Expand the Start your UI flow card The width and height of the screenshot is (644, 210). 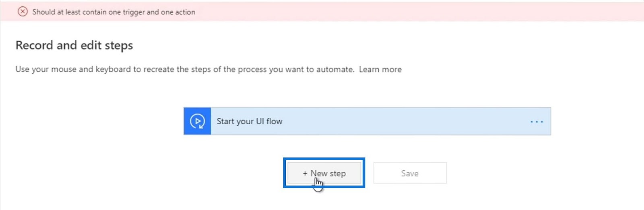tap(367, 121)
